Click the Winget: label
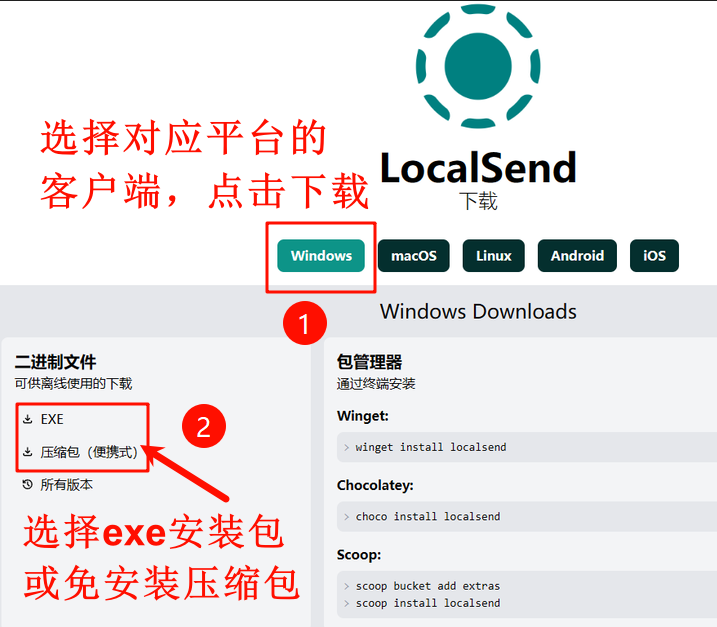This screenshot has height=627, width=717. [x=363, y=416]
